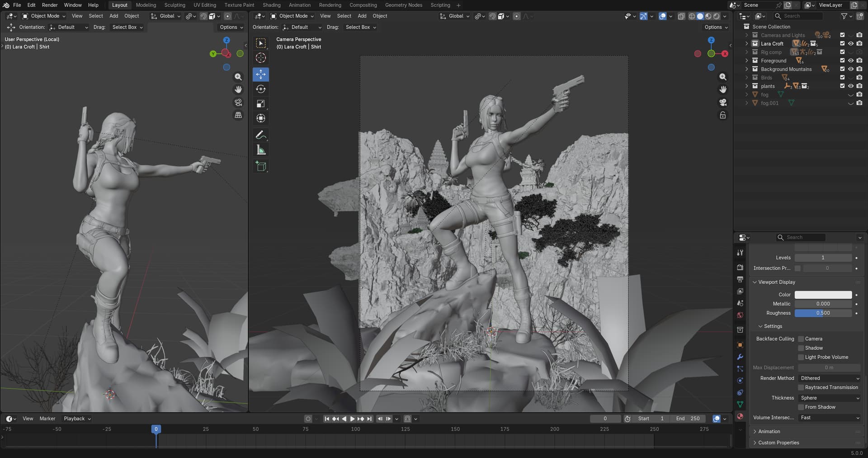Switch to the Sculpting workspace tab
Image resolution: width=868 pixels, height=458 pixels.
(x=175, y=5)
